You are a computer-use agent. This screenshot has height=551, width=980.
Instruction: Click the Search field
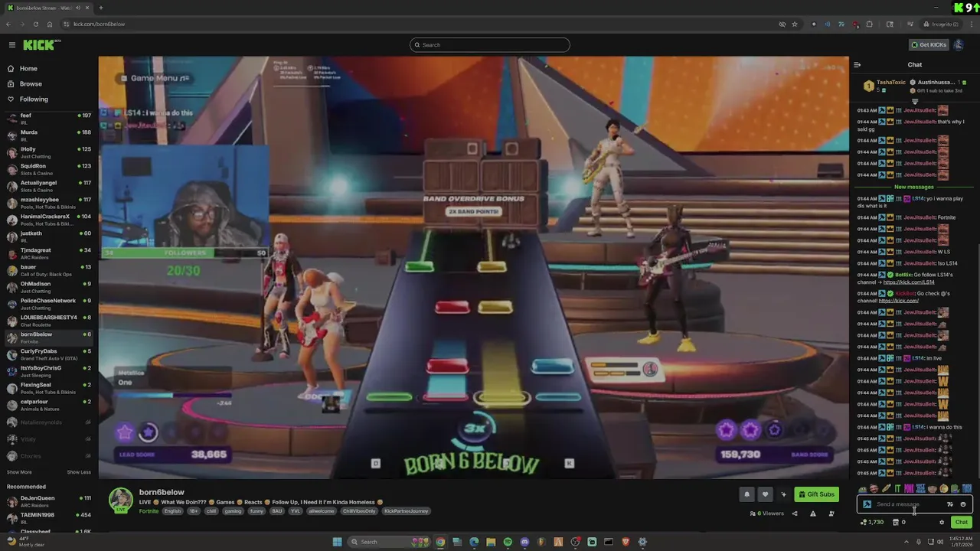click(490, 45)
